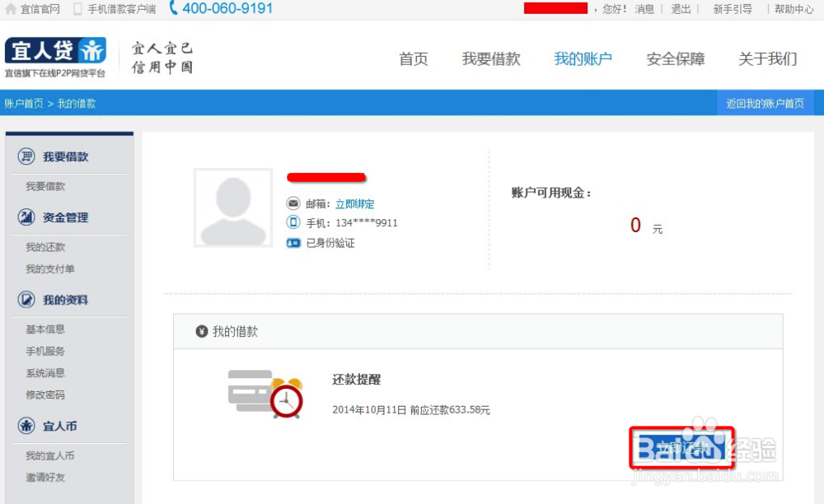
Task: Open the 帮助中心 link
Action: (x=794, y=9)
